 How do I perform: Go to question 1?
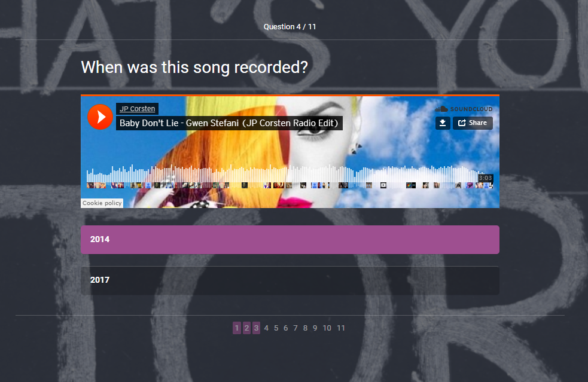click(237, 328)
